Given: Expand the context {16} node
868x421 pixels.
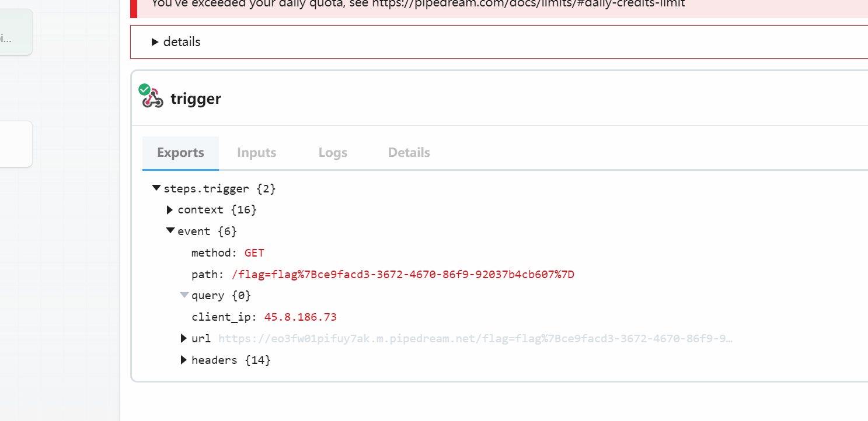Looking at the screenshot, I should point(170,210).
